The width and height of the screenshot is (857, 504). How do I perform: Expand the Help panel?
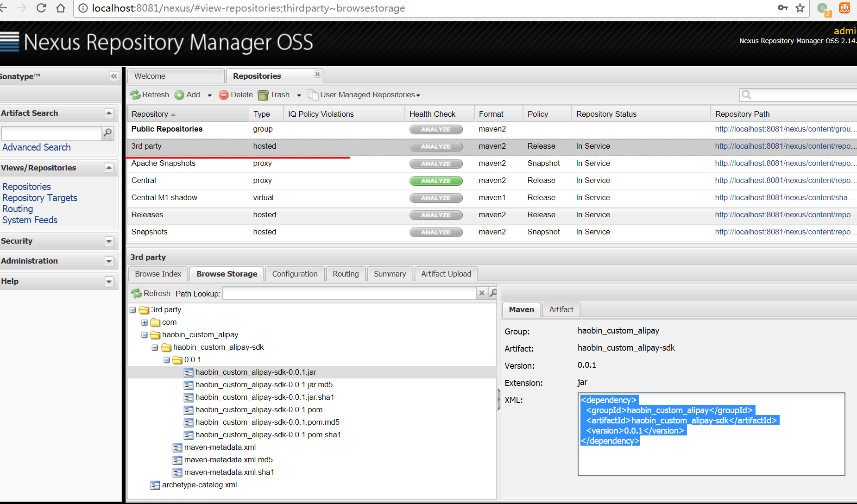[x=109, y=281]
